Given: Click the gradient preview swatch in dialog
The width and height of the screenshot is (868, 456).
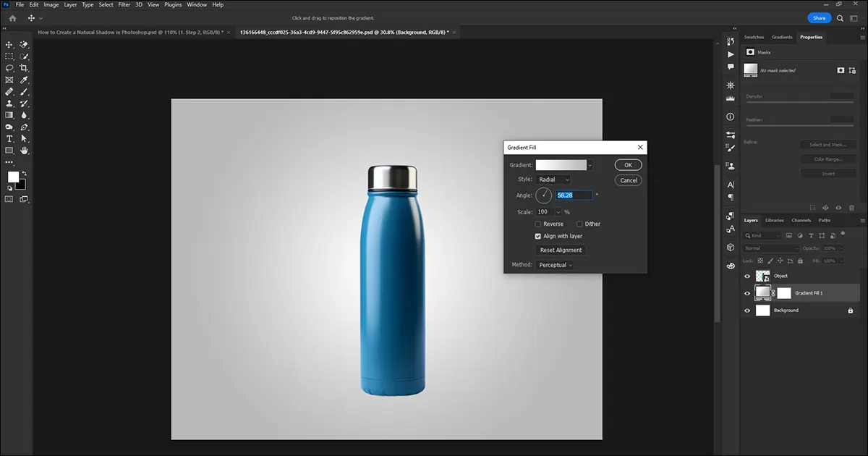Looking at the screenshot, I should point(561,165).
